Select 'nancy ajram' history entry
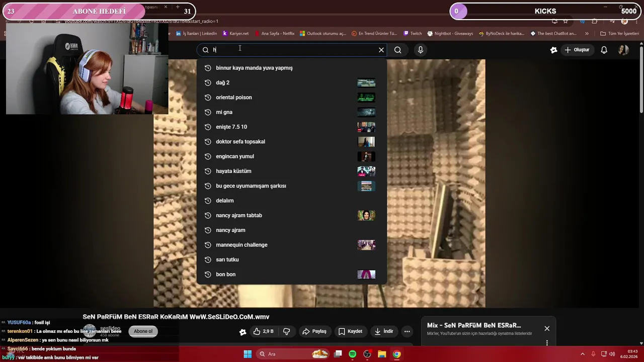644x362 pixels. click(292, 230)
